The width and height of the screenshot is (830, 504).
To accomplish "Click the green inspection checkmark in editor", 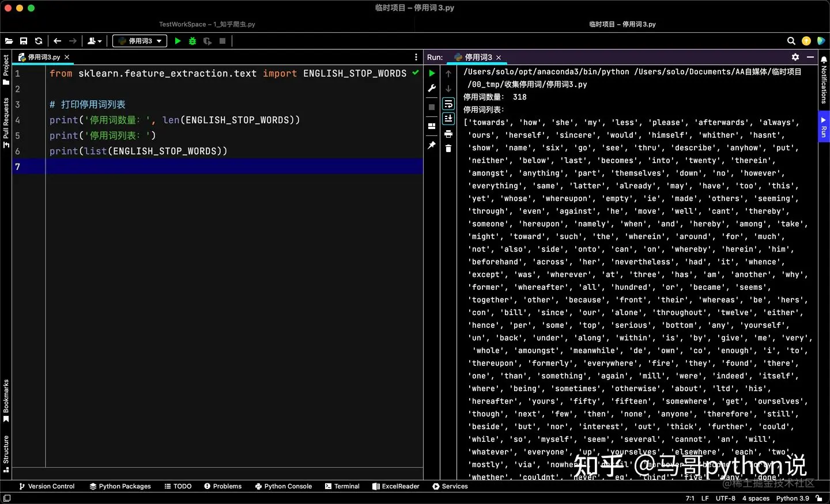I will click(x=416, y=73).
